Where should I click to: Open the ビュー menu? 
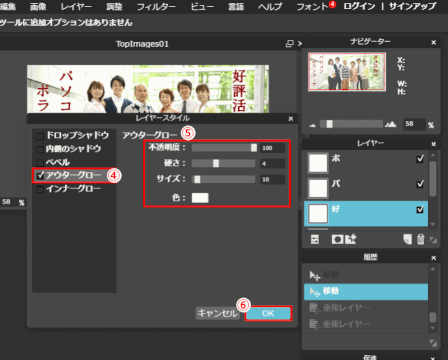202,6
